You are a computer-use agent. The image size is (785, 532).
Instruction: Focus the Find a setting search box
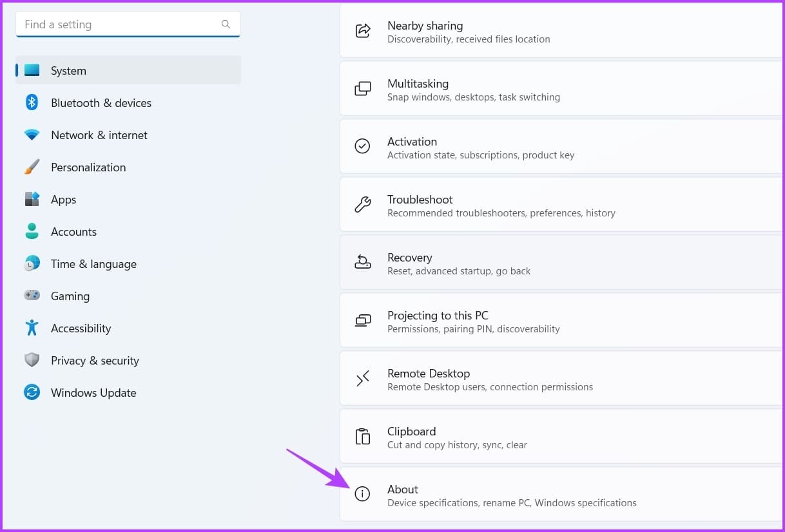(128, 24)
